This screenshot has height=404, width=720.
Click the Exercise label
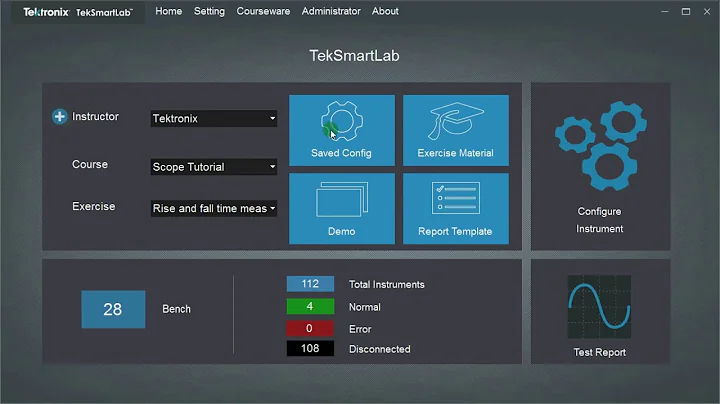pos(94,207)
